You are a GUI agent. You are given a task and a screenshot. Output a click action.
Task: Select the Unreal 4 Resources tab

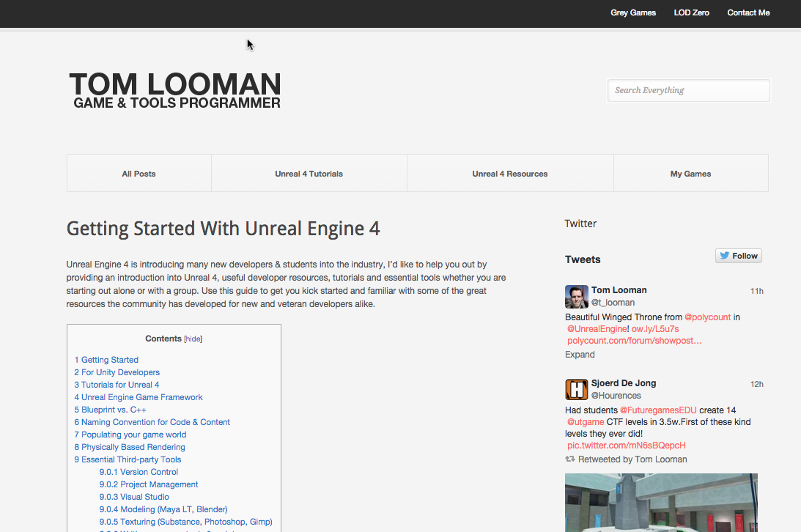pos(509,174)
